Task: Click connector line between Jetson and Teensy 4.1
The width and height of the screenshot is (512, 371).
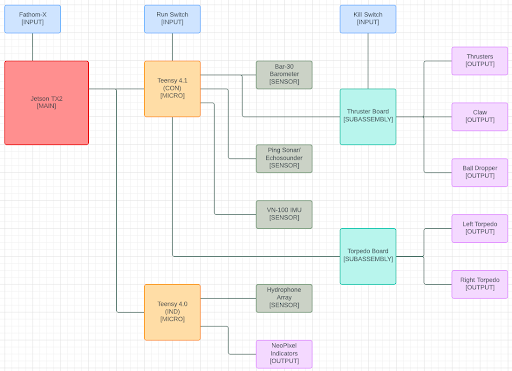Action: (130, 89)
